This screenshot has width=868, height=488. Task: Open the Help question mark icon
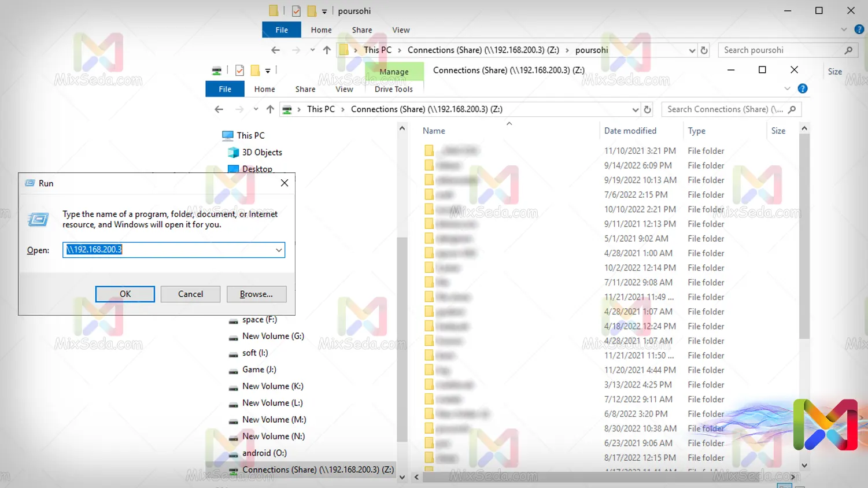(x=803, y=88)
